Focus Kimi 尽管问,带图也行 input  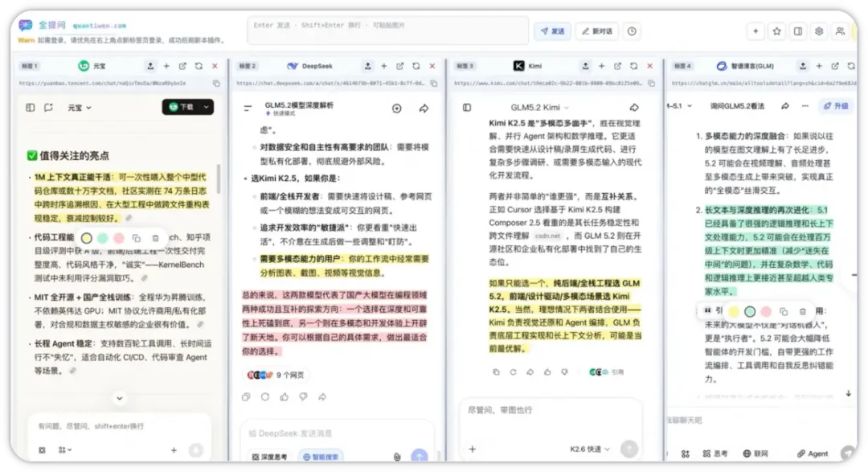(551, 411)
